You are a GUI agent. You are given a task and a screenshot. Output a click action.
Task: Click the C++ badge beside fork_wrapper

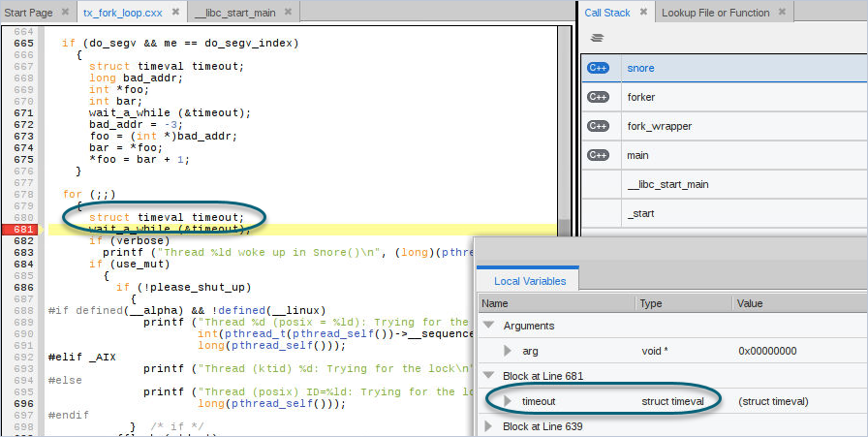[598, 127]
